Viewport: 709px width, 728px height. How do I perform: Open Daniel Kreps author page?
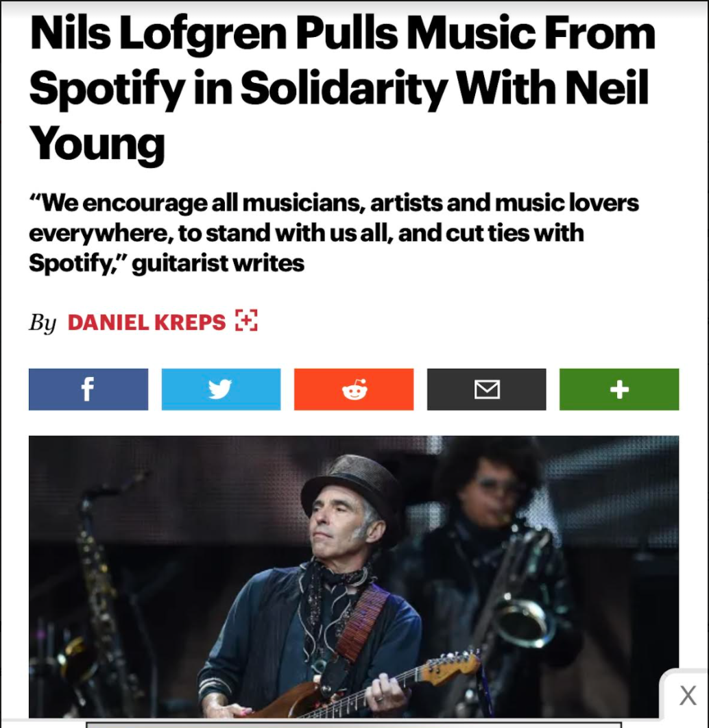147,322
